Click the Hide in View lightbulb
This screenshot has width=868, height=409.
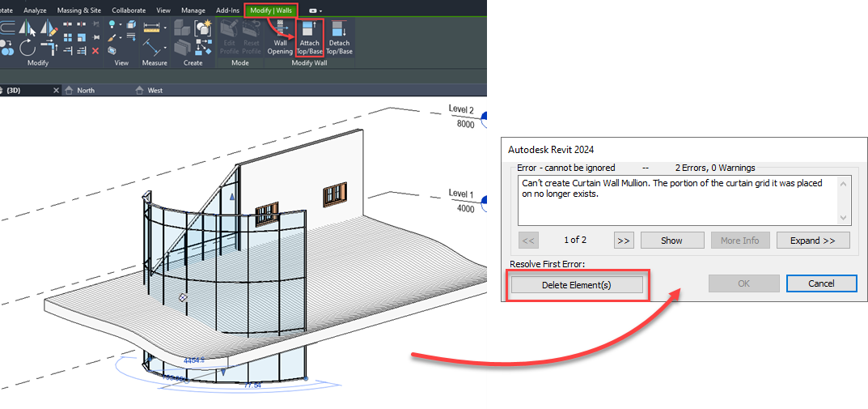tap(112, 24)
